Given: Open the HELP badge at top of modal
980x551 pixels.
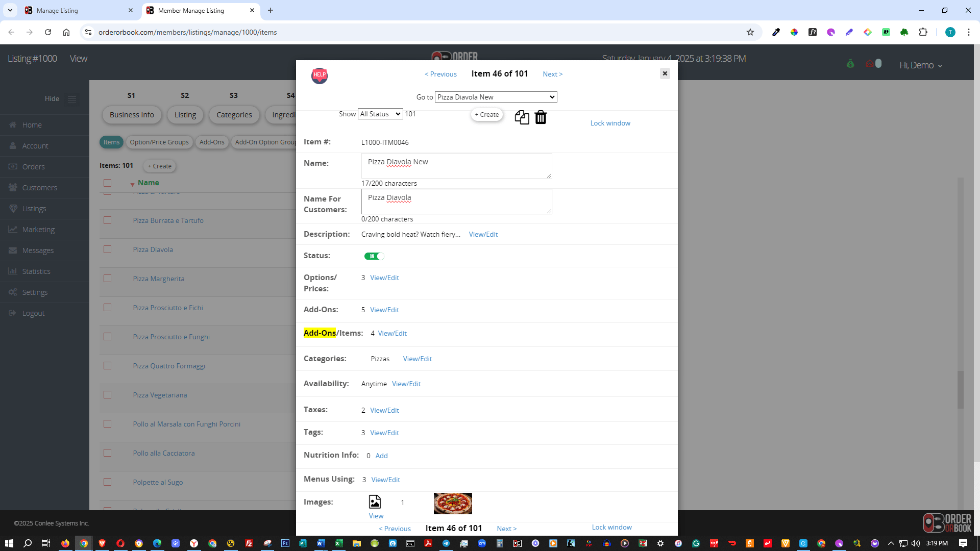Looking at the screenshot, I should click(320, 76).
